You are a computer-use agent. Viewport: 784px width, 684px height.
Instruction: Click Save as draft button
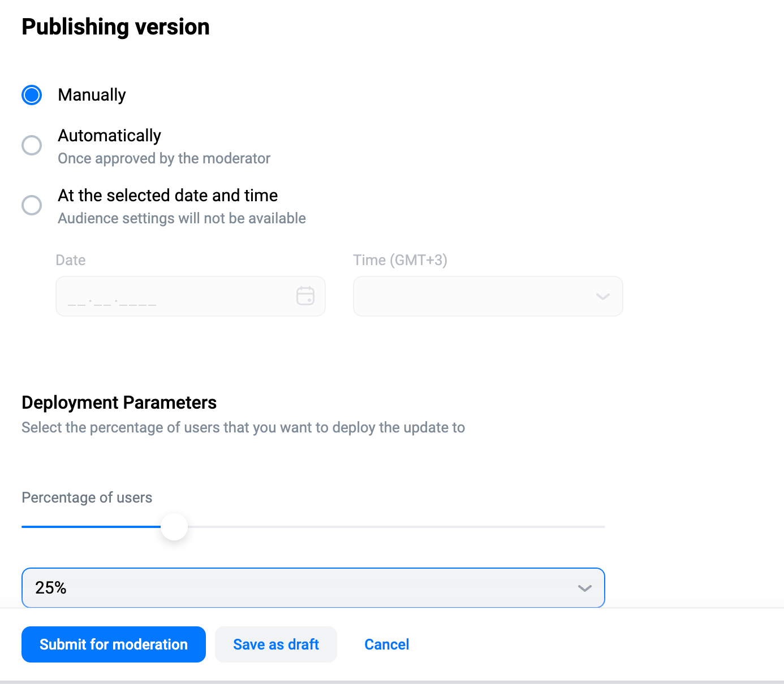click(276, 644)
